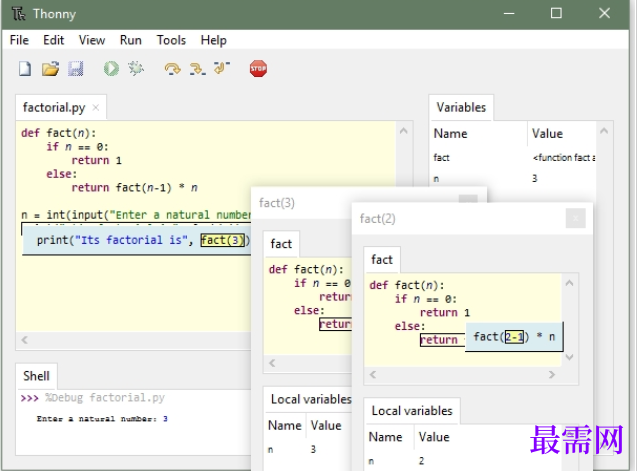Click the Step out debugger icon

(x=222, y=68)
